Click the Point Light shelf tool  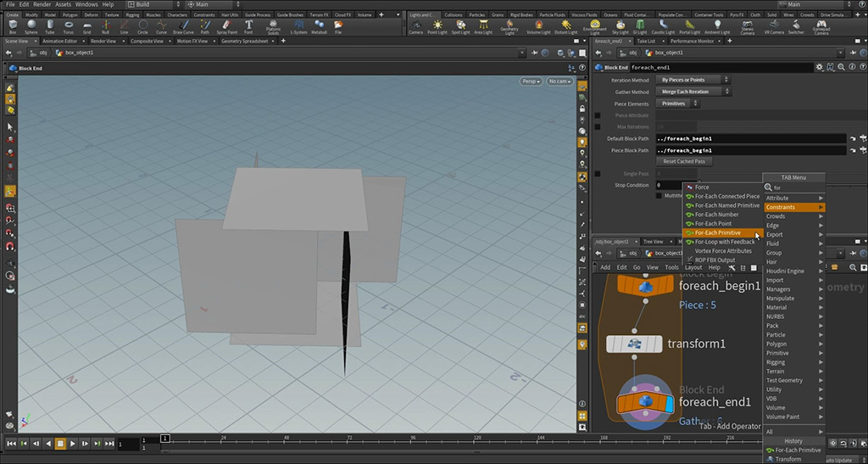click(x=438, y=26)
